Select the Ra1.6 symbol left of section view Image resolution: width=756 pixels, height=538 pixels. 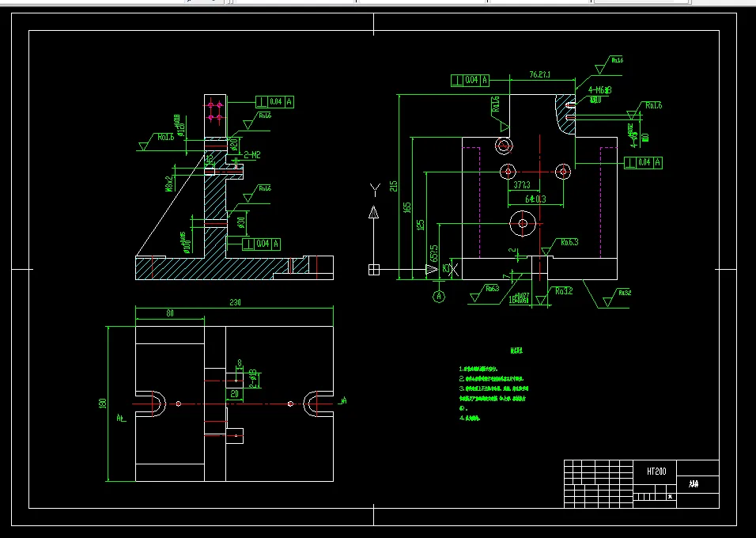(x=157, y=142)
